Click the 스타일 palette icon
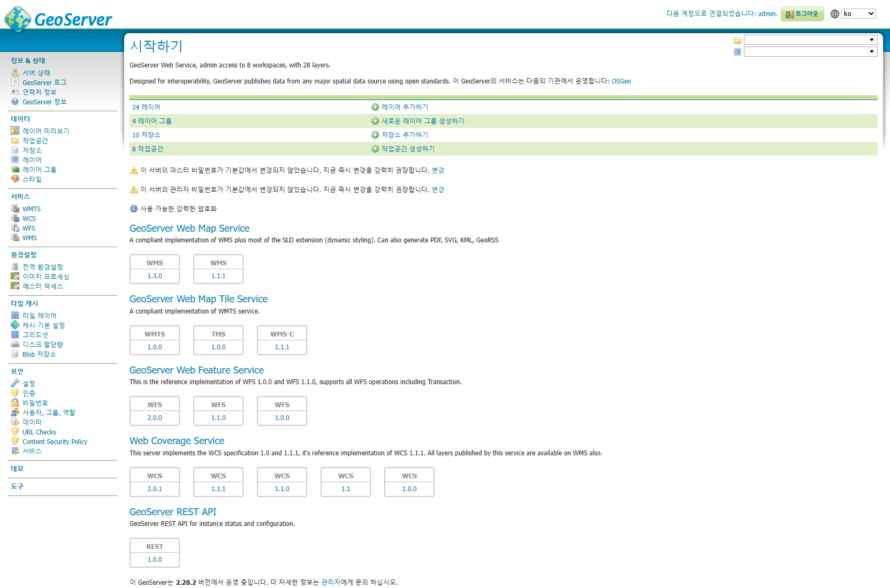Viewport: 890px width, 588px height. (15, 179)
